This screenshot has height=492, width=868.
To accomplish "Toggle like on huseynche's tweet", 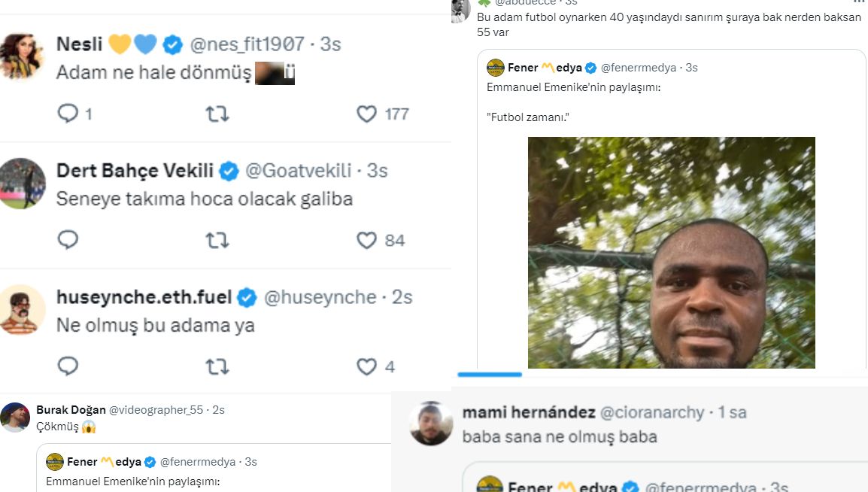I will click(x=366, y=366).
